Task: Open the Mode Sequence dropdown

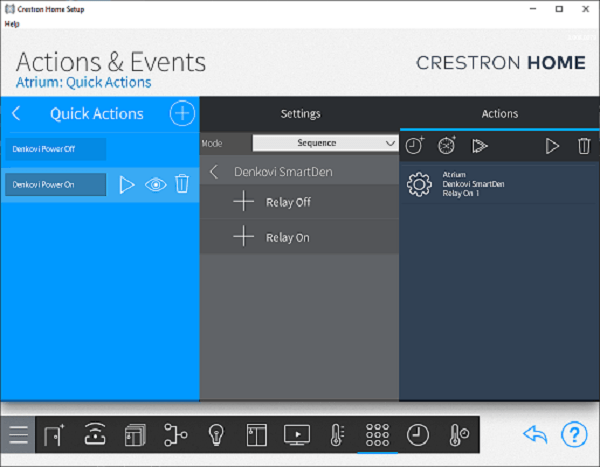Action: (325, 143)
